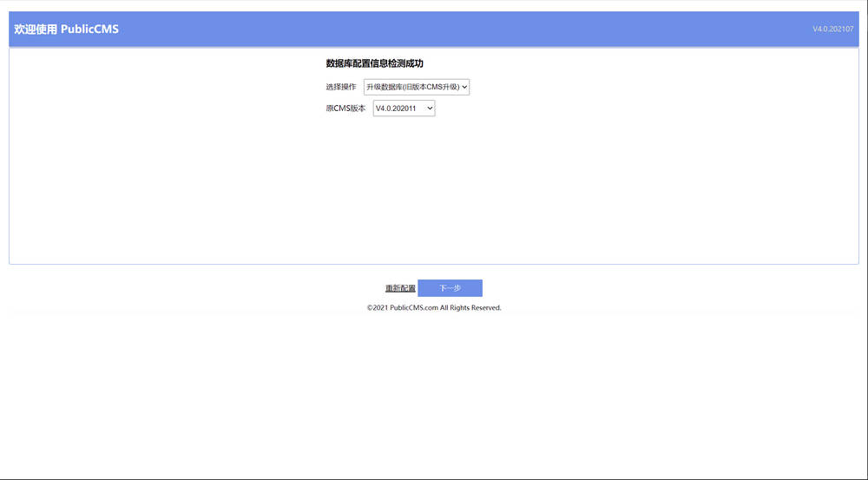Screen dimensions: 868x480
Task: Click the 选择操作 field label
Action: coord(341,87)
